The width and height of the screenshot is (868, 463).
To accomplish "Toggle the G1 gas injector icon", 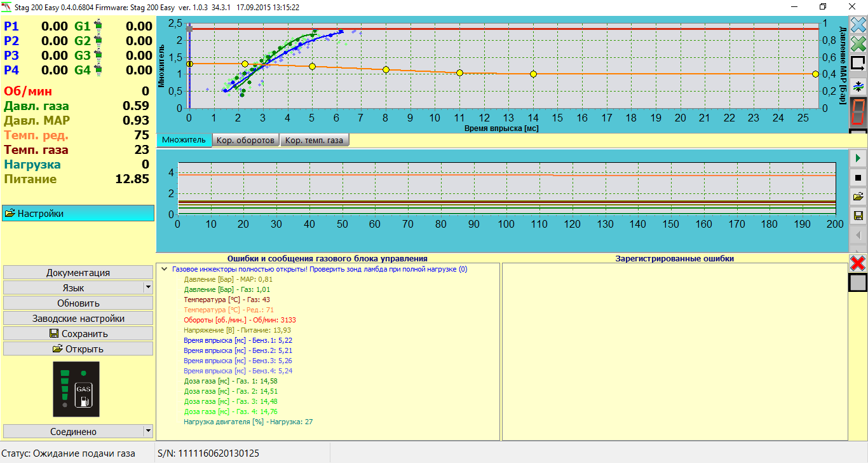I will pyautogui.click(x=98, y=27).
